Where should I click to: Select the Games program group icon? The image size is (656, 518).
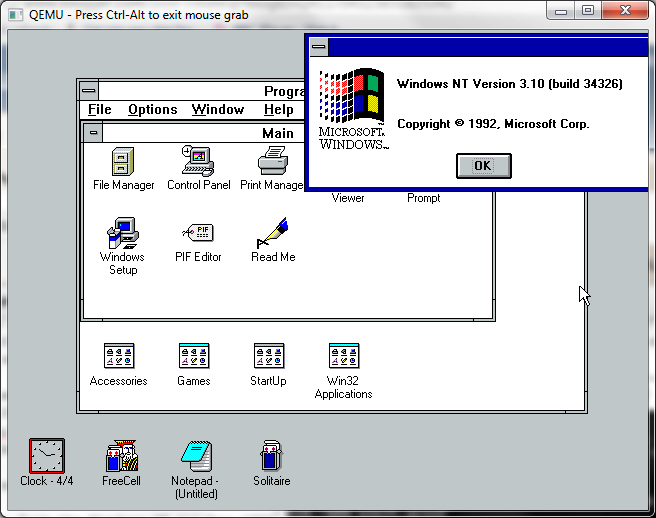pos(194,356)
